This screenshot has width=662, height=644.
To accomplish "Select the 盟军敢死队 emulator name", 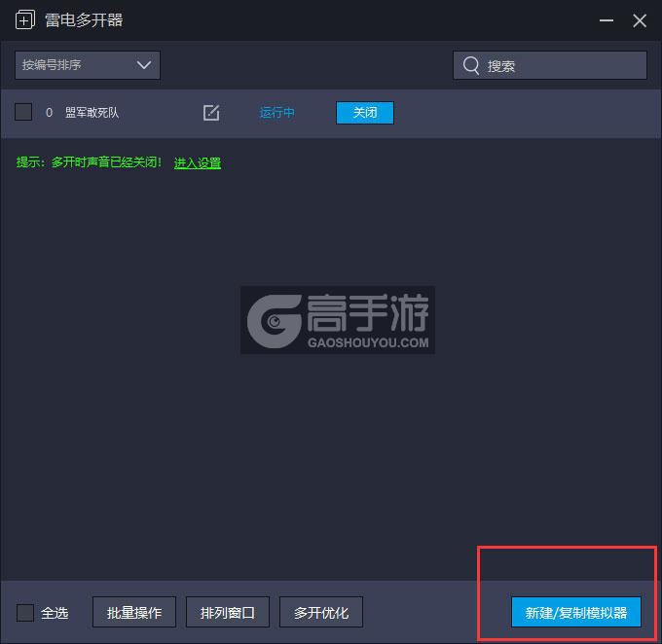I will pyautogui.click(x=92, y=113).
